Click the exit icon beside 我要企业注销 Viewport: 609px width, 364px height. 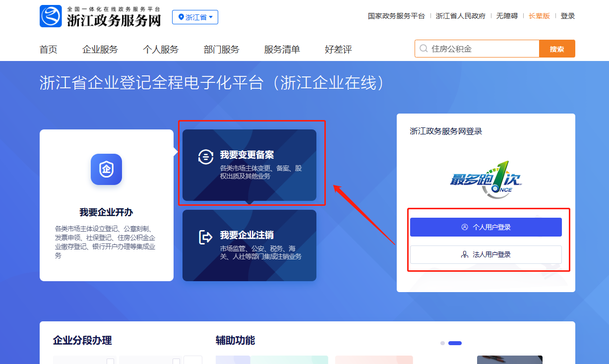(205, 237)
